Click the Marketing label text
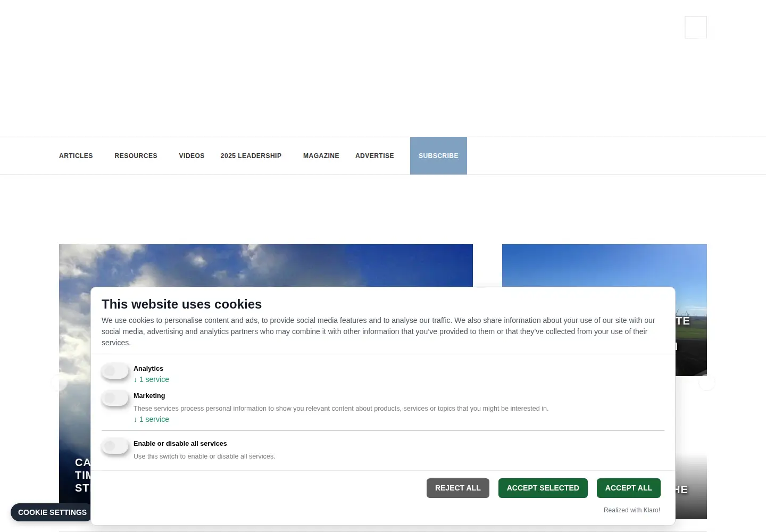This screenshot has width=766, height=532. [149, 396]
